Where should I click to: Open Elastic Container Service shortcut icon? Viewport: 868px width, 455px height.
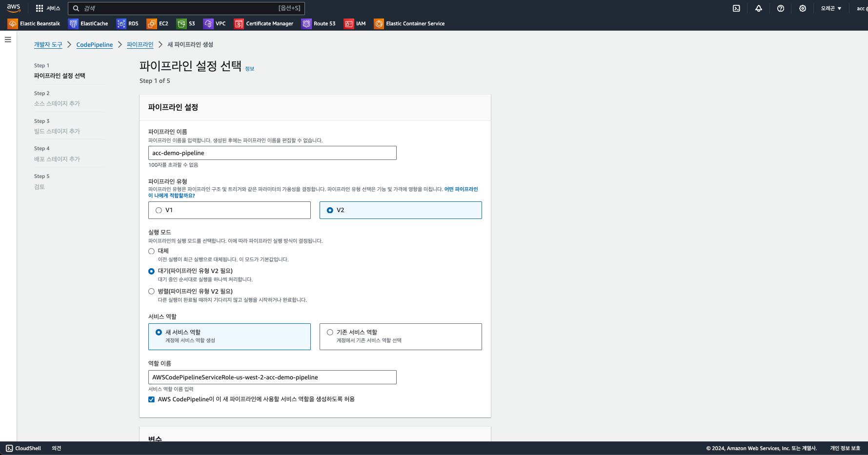coord(379,23)
